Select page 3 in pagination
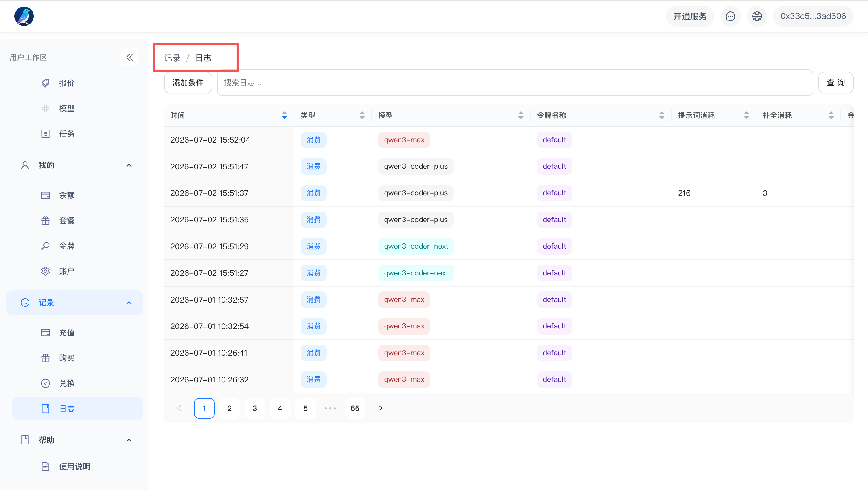Screen dimensions: 868x490 point(255,408)
